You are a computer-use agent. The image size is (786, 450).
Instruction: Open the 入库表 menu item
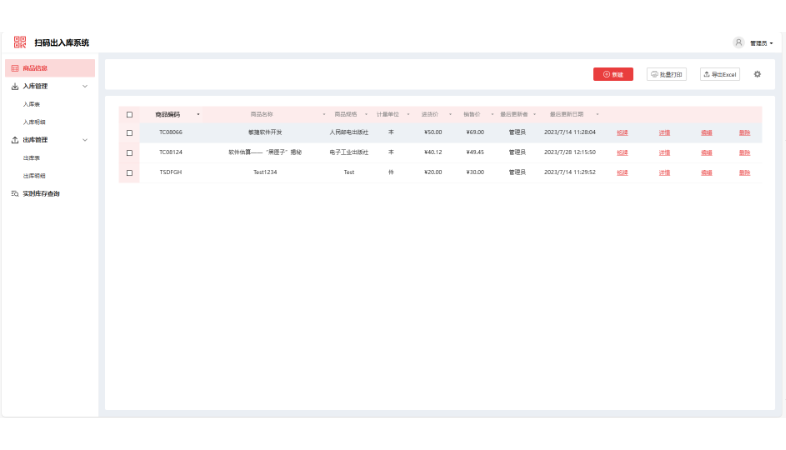(32, 104)
